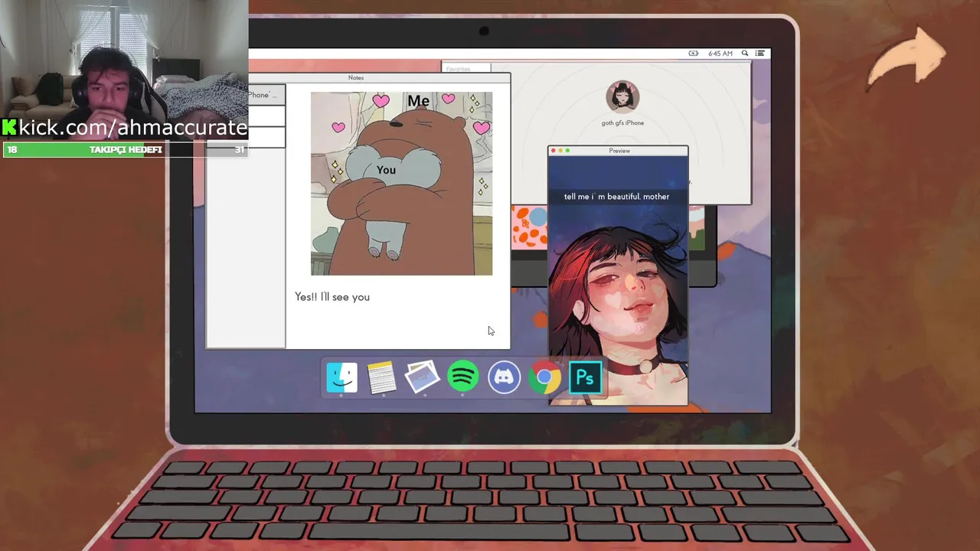The height and width of the screenshot is (551, 980).
Task: Open Finder from the dock
Action: (341, 377)
